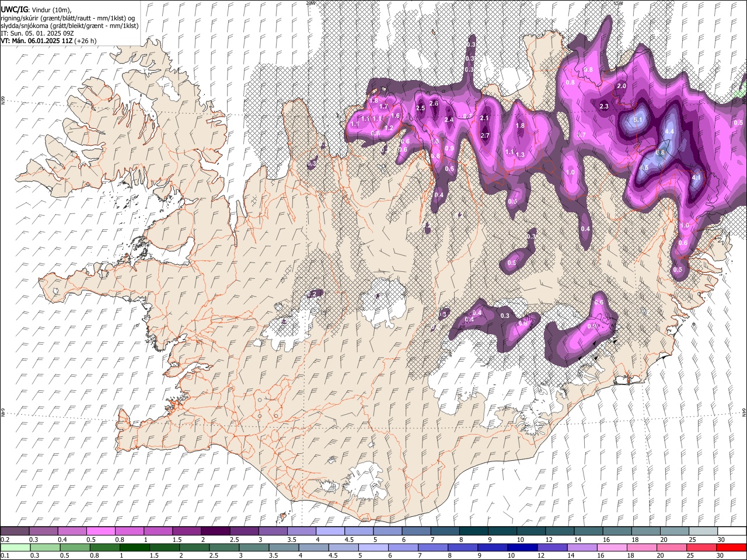Click the light grey 25 swatch, upper legend
This screenshot has height=560, width=747.
pyautogui.click(x=703, y=531)
